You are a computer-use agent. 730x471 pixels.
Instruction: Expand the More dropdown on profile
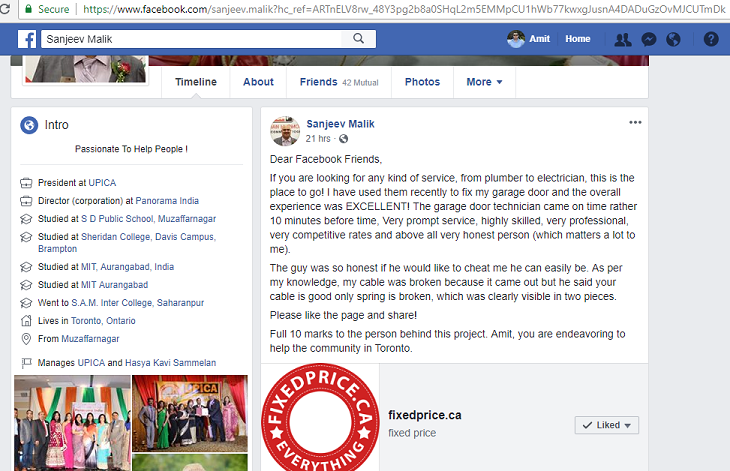[484, 82]
